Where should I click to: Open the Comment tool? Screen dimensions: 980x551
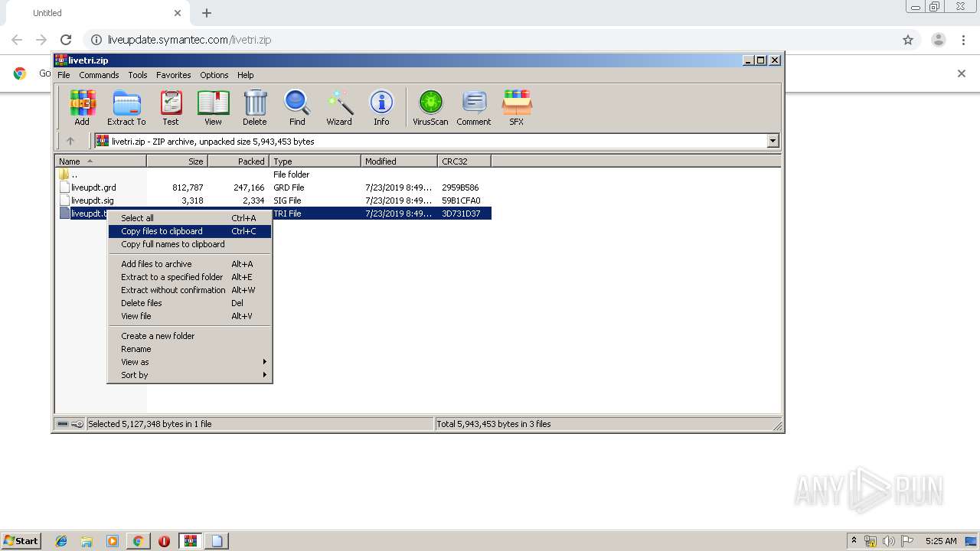[x=474, y=107]
